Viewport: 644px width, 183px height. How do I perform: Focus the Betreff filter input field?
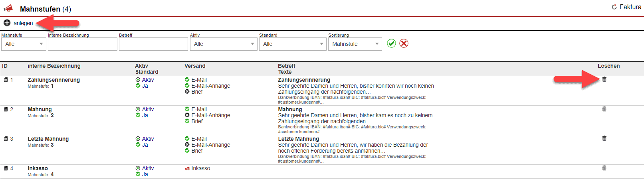point(153,44)
